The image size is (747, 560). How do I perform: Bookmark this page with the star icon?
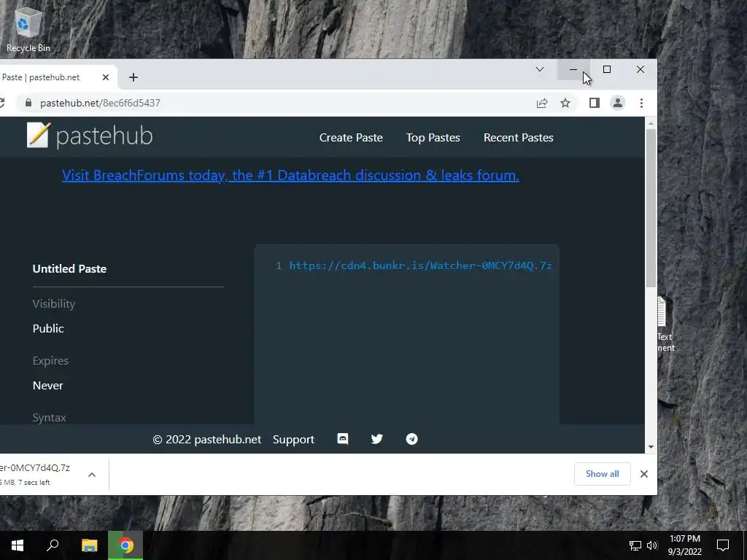click(x=565, y=103)
